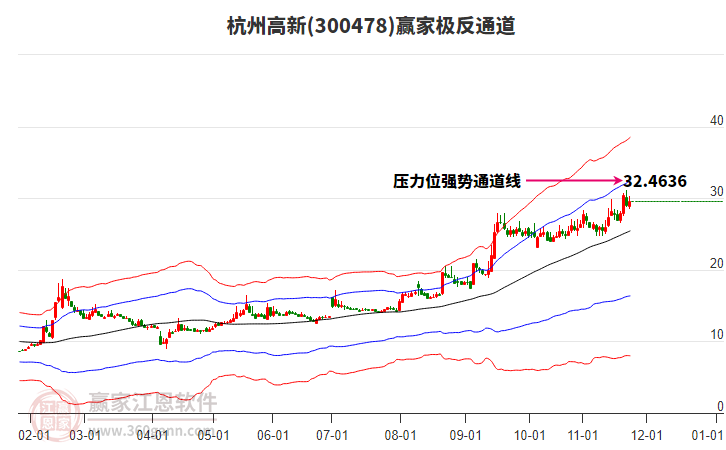
Task: Click the x-axis date 11-01
Action: tap(582, 436)
